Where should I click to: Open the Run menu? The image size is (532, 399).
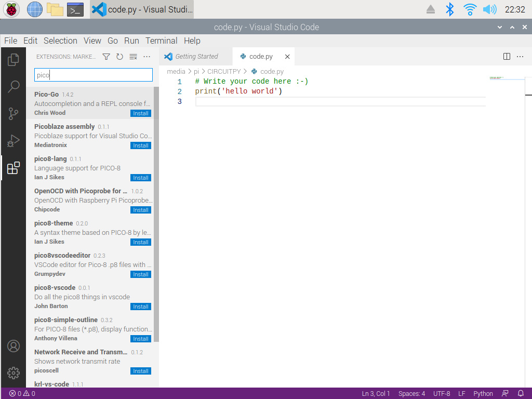[x=131, y=41]
